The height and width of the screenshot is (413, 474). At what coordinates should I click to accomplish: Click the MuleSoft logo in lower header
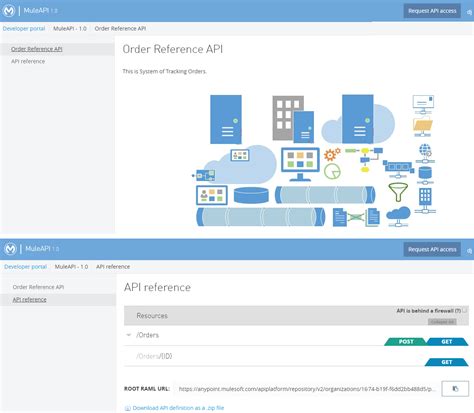(10, 249)
